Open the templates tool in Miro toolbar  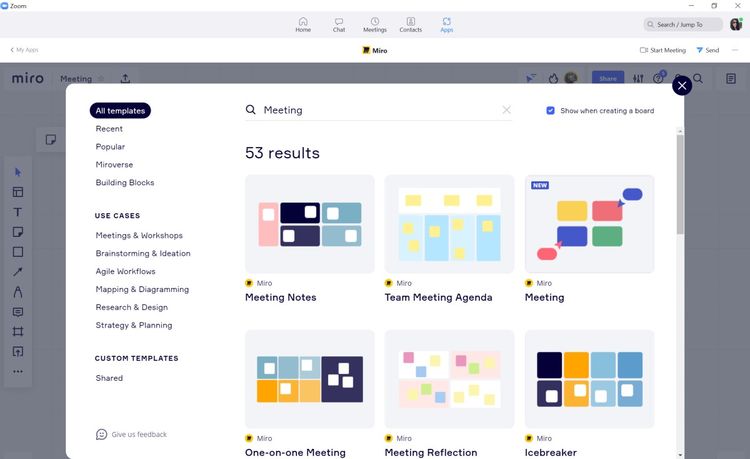pyautogui.click(x=18, y=192)
